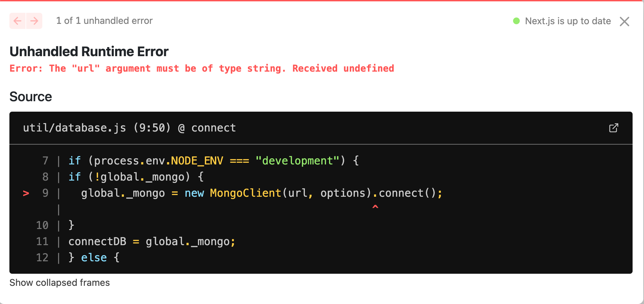Click line number 11 in code frame

(x=42, y=241)
